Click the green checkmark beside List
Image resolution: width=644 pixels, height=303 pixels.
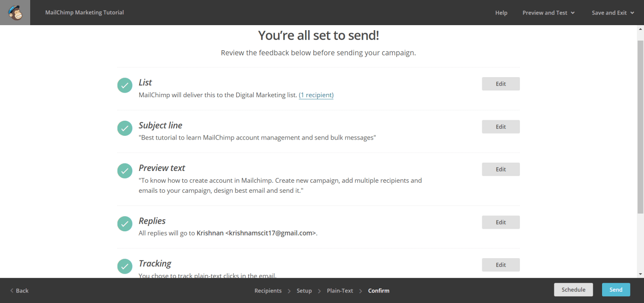click(125, 85)
